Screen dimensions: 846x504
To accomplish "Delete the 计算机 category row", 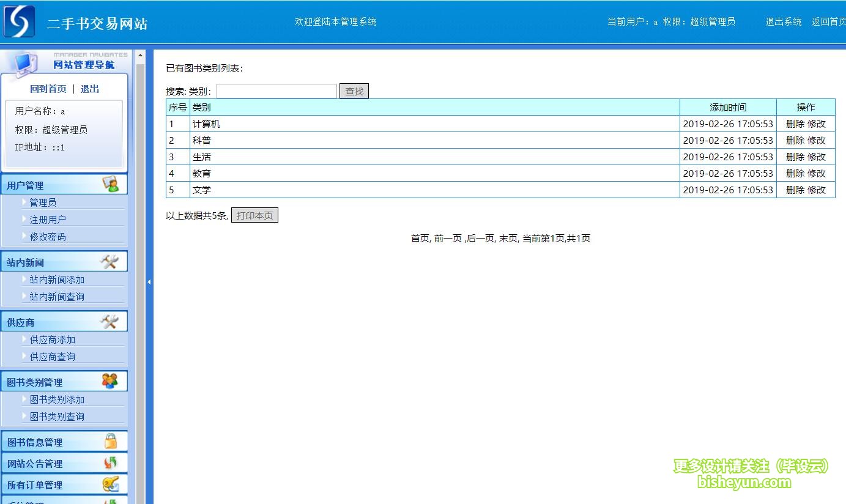I will 795,124.
